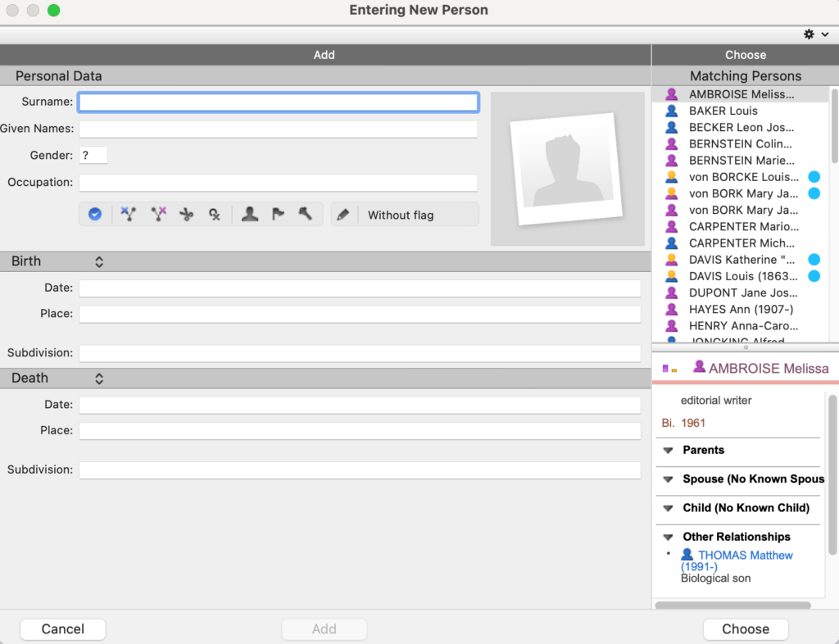Click the purple color swatch near AMBROISE Melissa
This screenshot has width=839, height=644.
tap(664, 367)
